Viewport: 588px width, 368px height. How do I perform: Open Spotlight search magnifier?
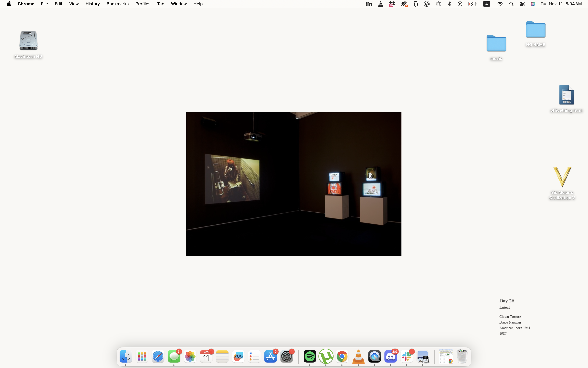coord(511,4)
